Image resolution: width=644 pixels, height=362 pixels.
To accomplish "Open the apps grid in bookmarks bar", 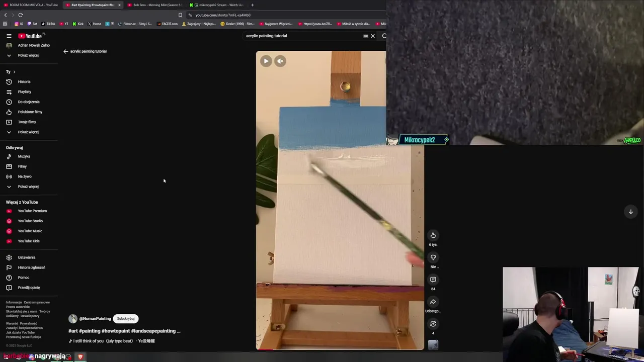I will [x=5, y=24].
